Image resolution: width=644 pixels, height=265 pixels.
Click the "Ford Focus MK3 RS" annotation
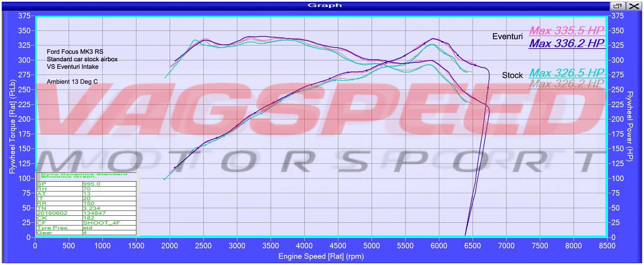[x=75, y=52]
